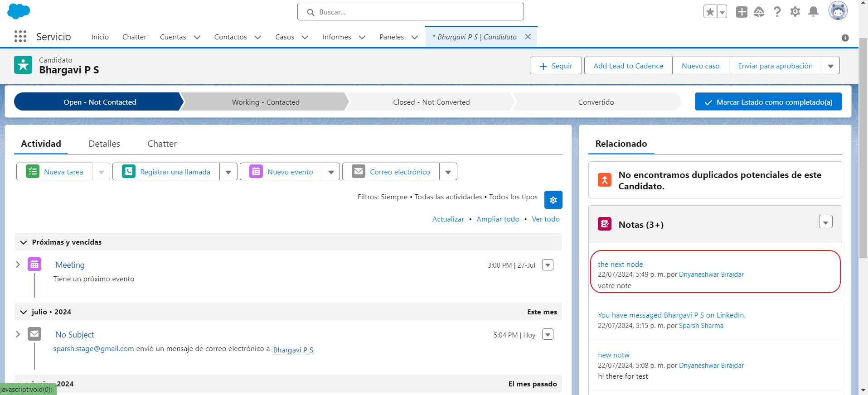Open the Help question mark icon
868x395 pixels.
[777, 12]
